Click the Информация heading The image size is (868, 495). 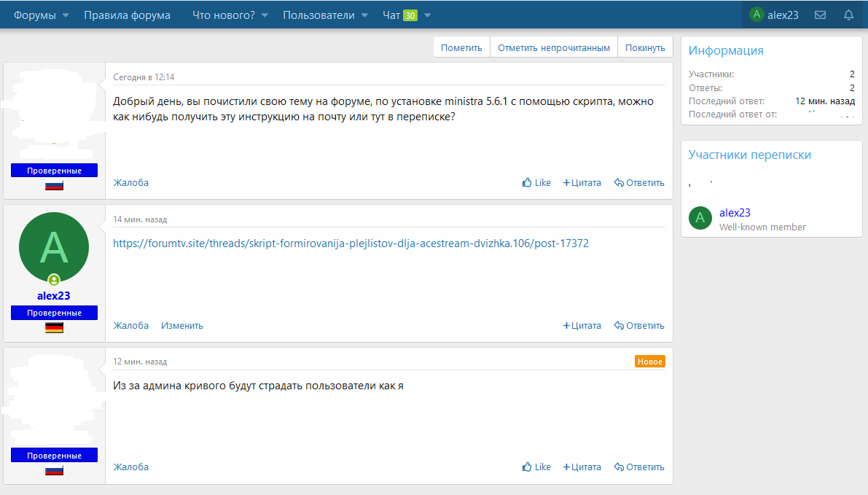[726, 50]
